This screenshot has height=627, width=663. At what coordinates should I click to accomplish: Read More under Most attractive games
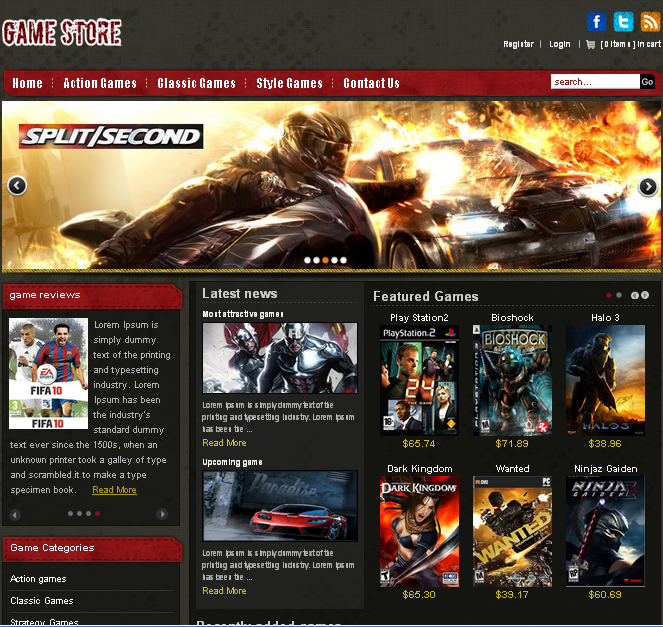pos(224,443)
